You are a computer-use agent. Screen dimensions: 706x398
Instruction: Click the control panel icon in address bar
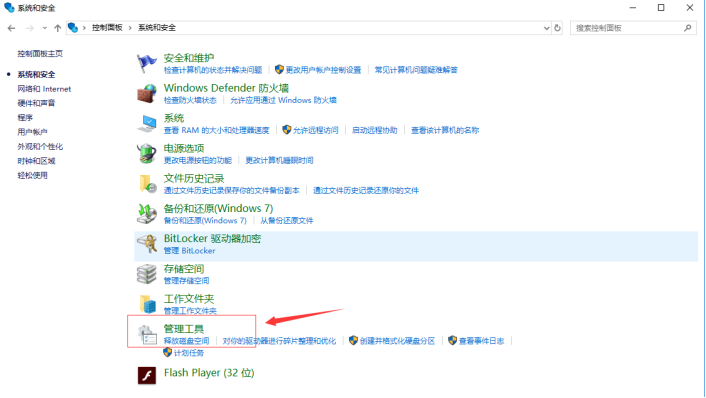pyautogui.click(x=72, y=28)
